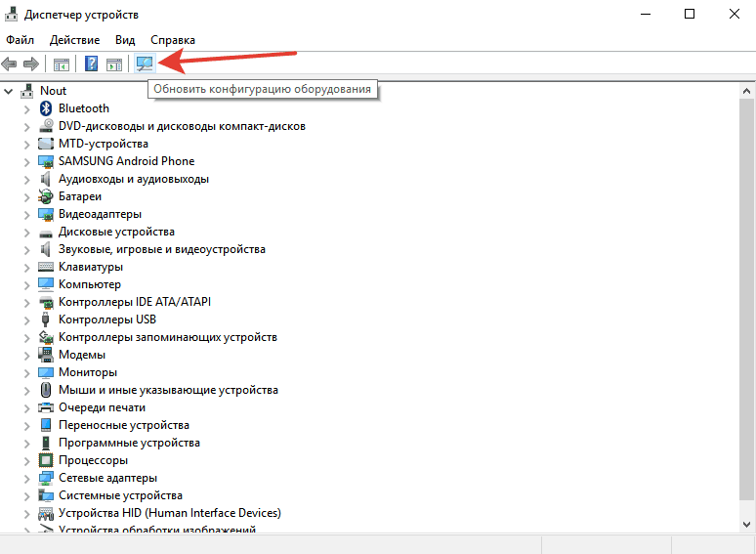The image size is (756, 554).
Task: Select the Батареи row
Action: click(80, 196)
